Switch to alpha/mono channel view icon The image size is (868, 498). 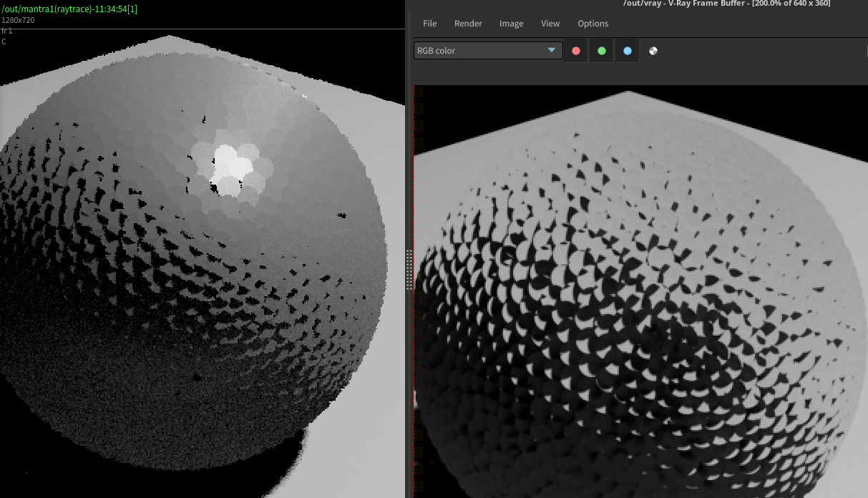[x=653, y=51]
